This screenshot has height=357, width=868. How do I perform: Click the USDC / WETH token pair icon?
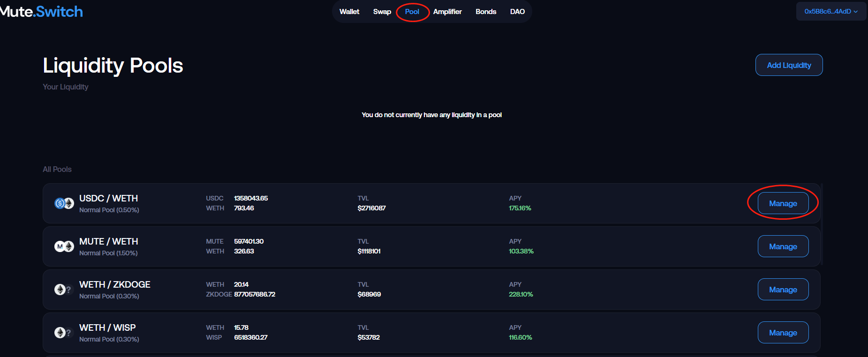[64, 203]
